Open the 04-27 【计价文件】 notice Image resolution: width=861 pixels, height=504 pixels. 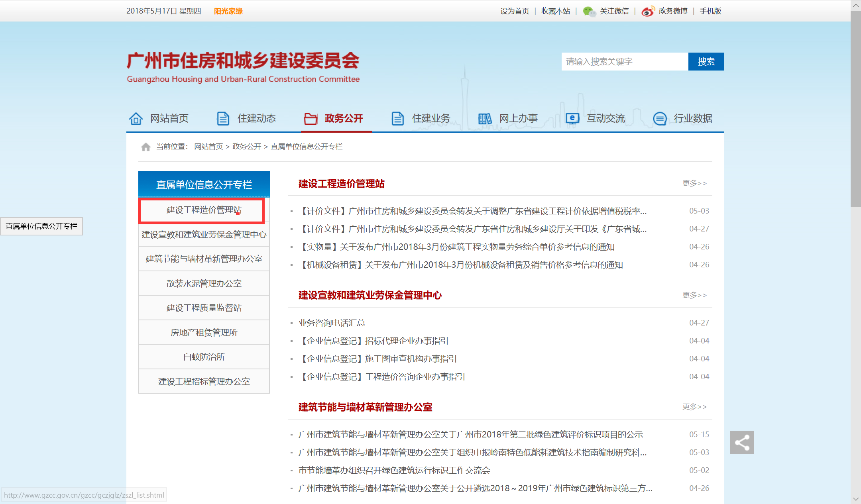(x=473, y=229)
